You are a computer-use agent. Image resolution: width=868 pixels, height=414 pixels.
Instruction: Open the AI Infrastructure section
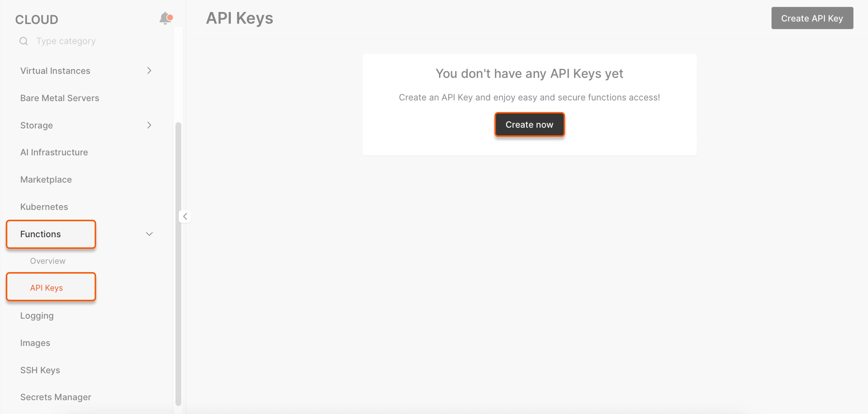[x=54, y=152]
